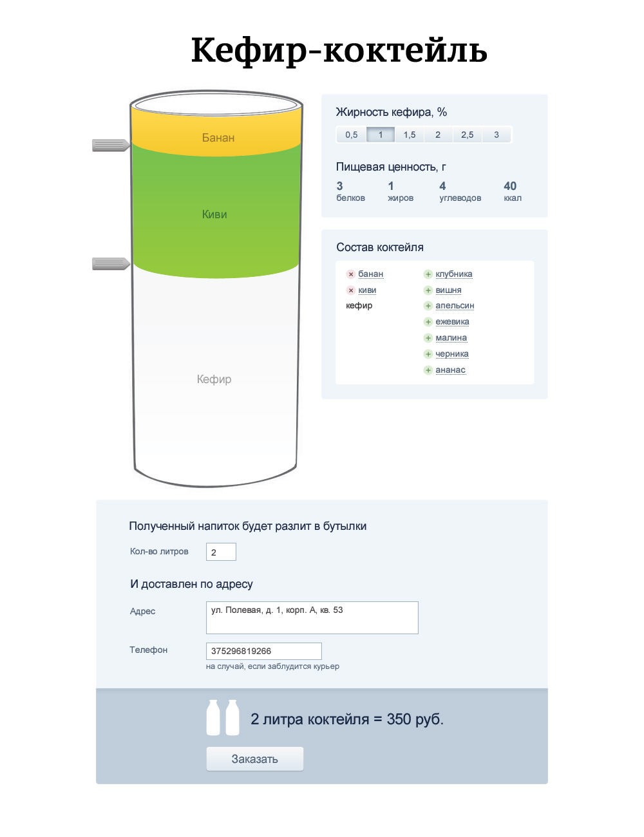Remove kiwi using its red x icon
Viewport: 644px width, 837px height.
(x=351, y=290)
